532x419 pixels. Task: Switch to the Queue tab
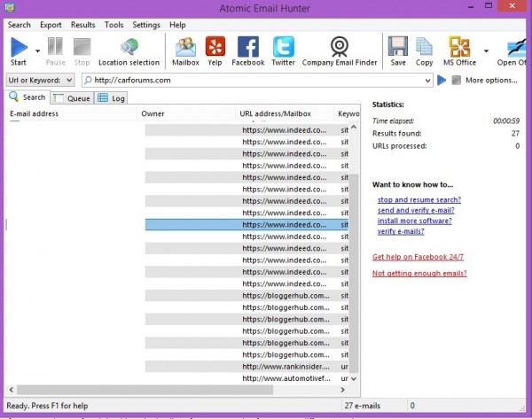[72, 98]
